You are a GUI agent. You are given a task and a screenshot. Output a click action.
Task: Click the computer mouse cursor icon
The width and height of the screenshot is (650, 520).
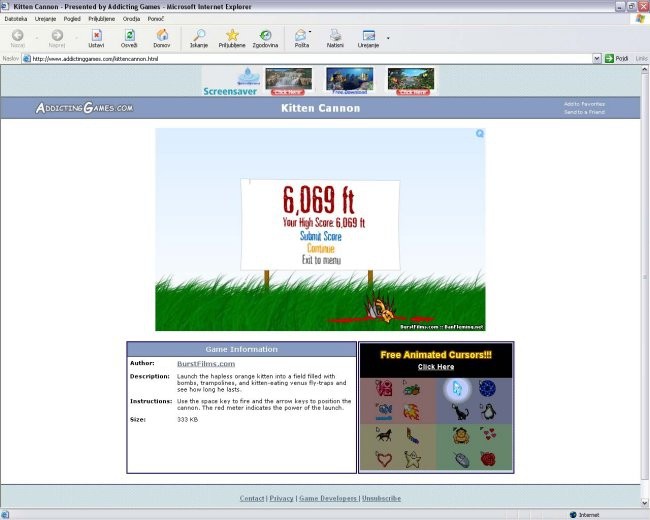pyautogui.click(x=461, y=459)
